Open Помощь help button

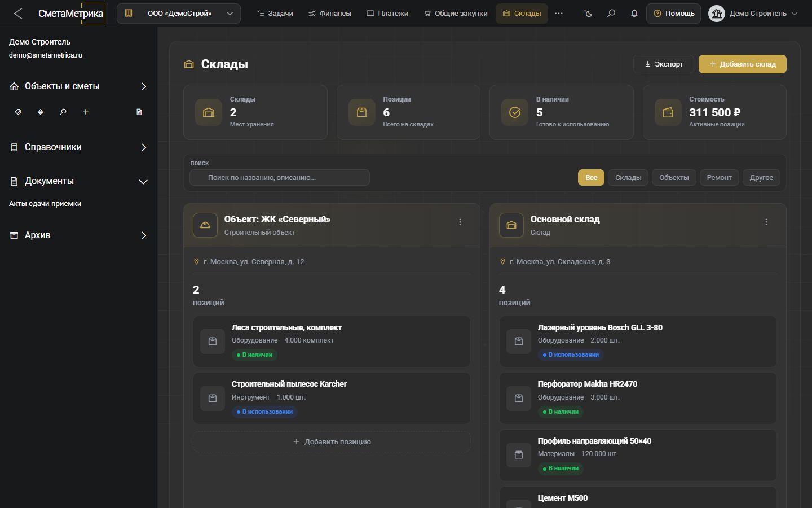pyautogui.click(x=674, y=14)
